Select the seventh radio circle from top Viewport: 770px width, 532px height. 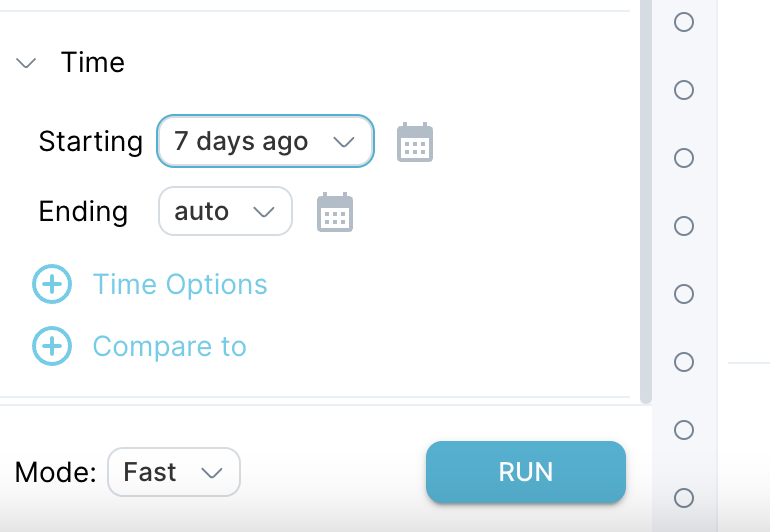click(x=684, y=430)
